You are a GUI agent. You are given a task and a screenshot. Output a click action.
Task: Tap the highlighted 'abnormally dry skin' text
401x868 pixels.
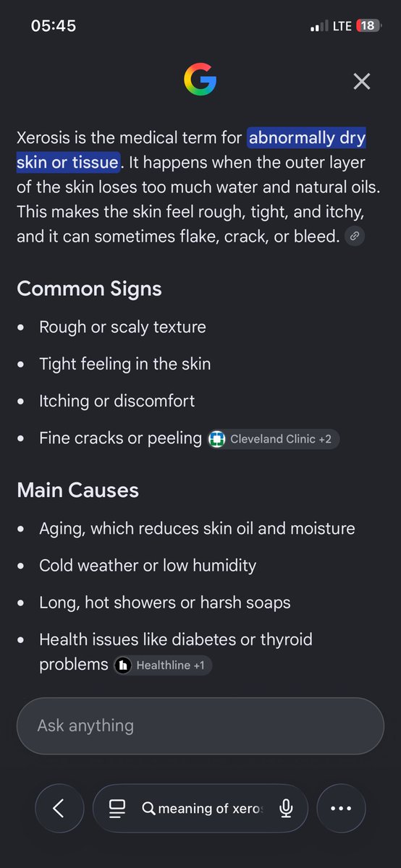(190, 150)
